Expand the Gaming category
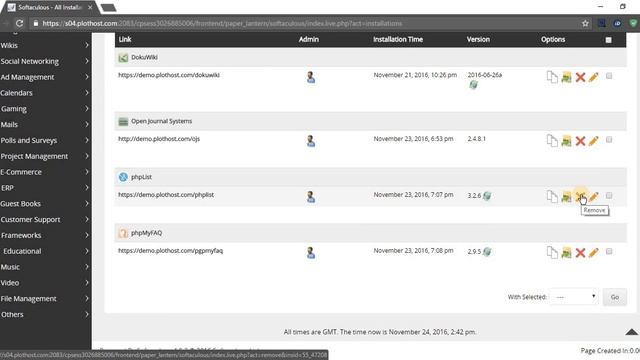Viewport: 640px width, 360px height. click(45, 109)
